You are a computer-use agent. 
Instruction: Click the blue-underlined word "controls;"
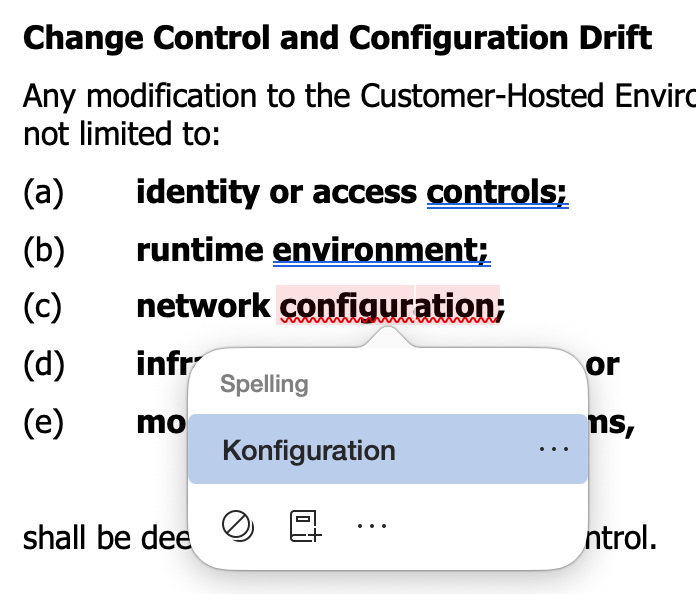[497, 192]
